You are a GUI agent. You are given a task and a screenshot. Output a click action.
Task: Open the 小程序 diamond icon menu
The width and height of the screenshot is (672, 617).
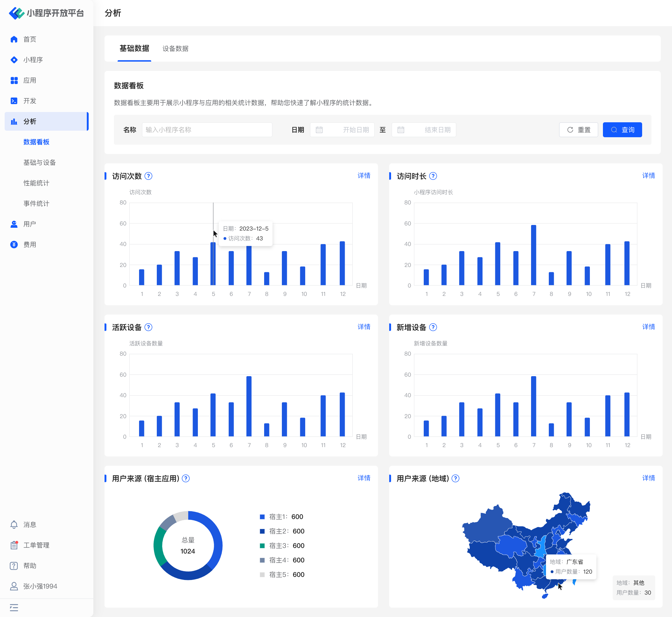coord(14,60)
